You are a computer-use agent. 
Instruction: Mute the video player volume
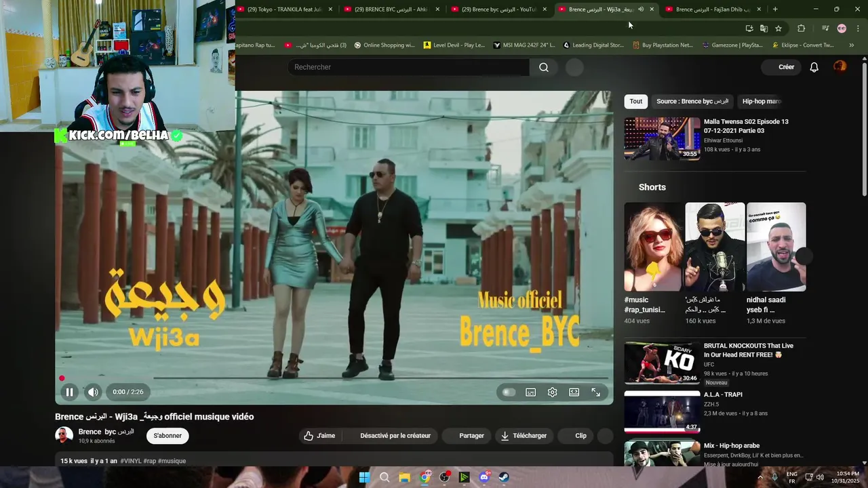coord(94,392)
